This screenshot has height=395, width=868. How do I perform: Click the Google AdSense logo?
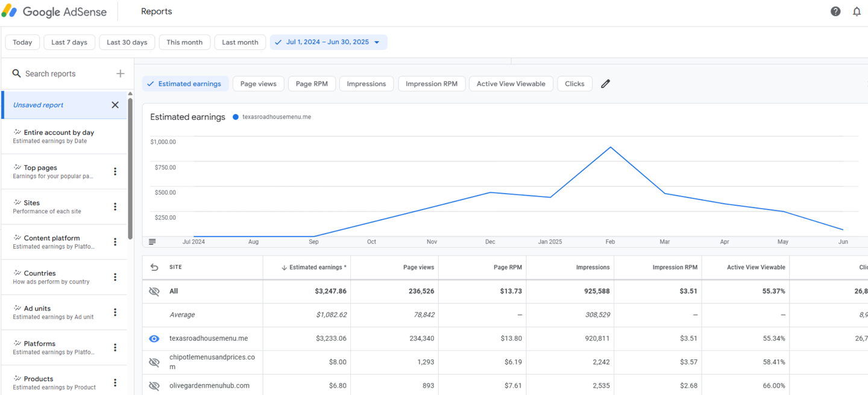coord(54,11)
